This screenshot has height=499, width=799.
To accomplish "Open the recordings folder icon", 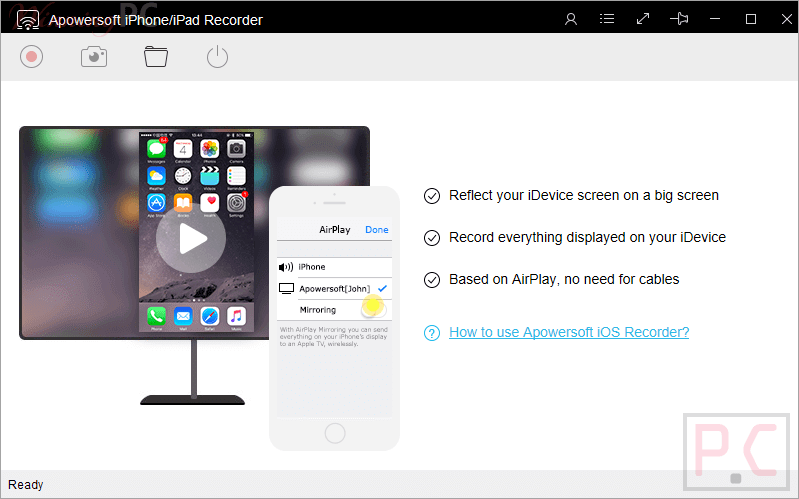I will 155,57.
